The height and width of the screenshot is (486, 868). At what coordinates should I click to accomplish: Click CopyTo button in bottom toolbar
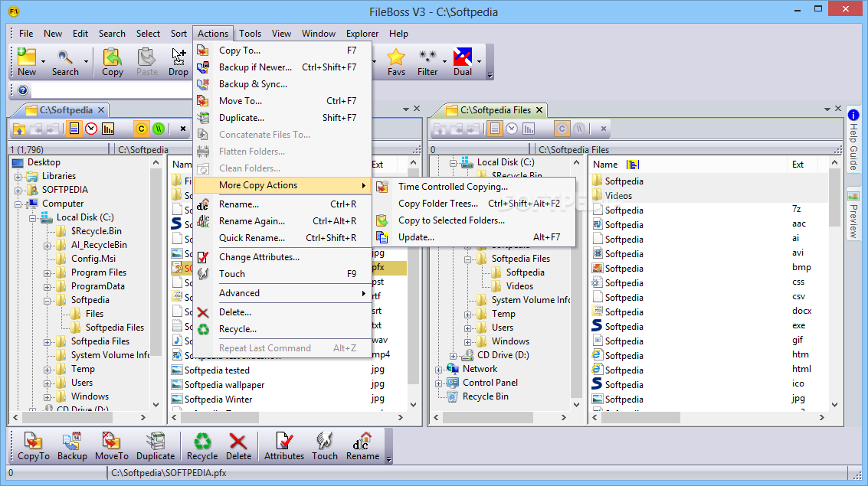[33, 446]
